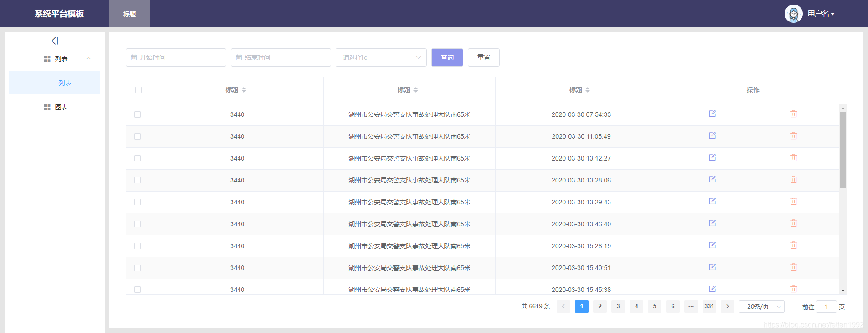
Task: Click the disabled previous page arrow
Action: pyautogui.click(x=563, y=307)
